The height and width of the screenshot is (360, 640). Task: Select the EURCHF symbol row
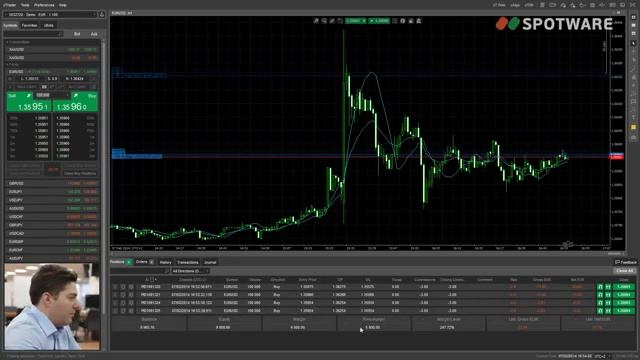[52, 250]
